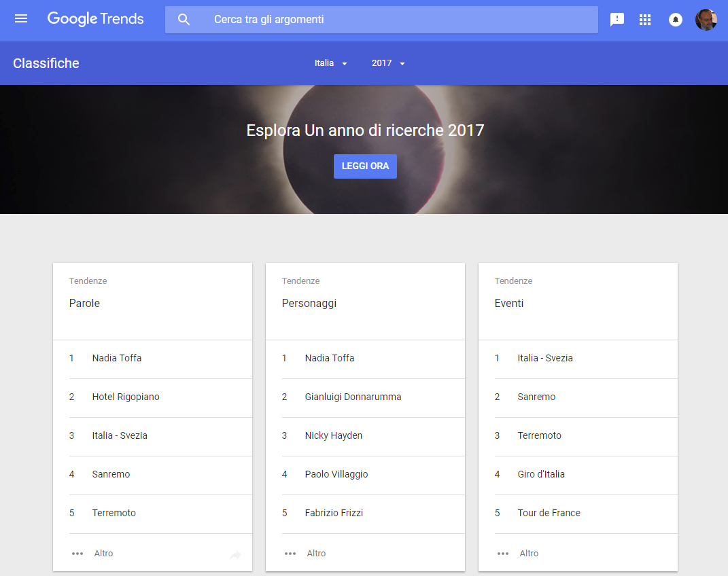Click the eclipse banner image
This screenshot has width=728, height=576.
coord(364,149)
